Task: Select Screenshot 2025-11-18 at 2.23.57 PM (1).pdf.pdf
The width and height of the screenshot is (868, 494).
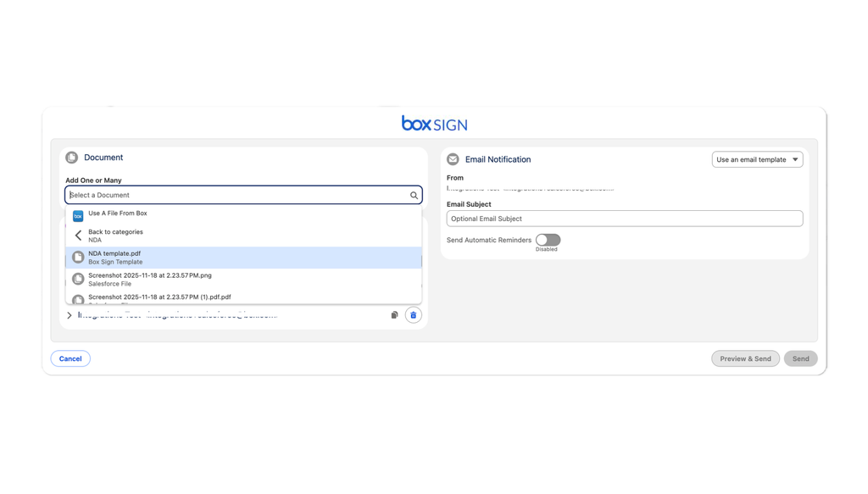Action: (x=243, y=297)
